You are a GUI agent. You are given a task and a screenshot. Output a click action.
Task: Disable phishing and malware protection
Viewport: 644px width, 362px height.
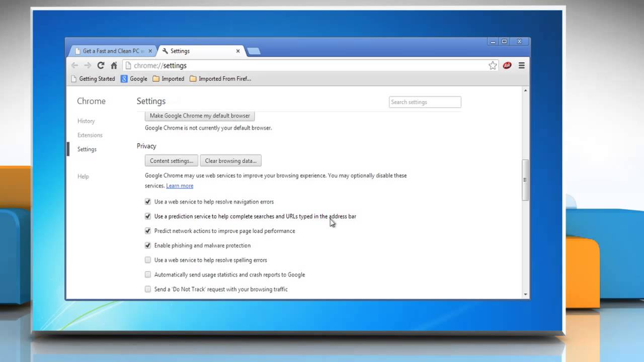coord(148,245)
